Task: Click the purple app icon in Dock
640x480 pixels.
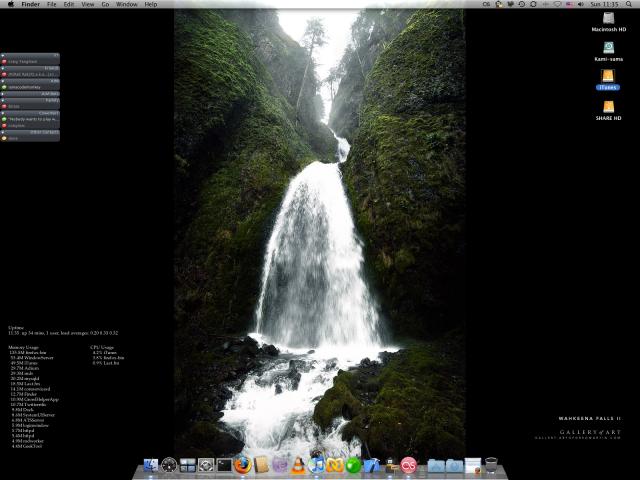Action: [280, 465]
